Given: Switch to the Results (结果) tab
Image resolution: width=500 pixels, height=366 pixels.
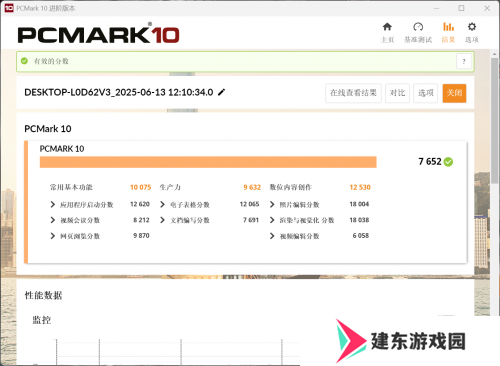Looking at the screenshot, I should pyautogui.click(x=448, y=32).
